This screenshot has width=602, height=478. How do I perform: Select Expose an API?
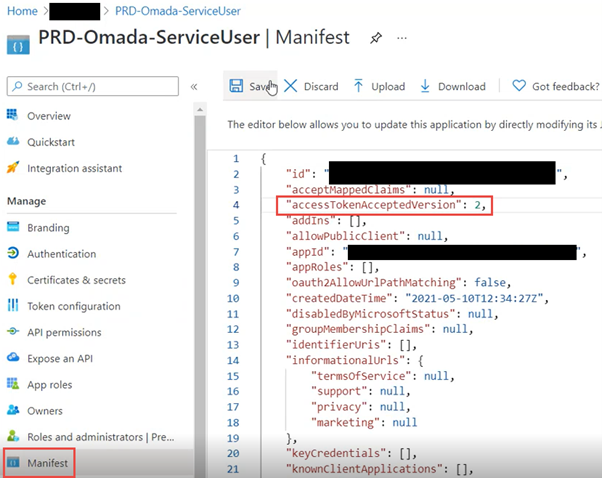(x=60, y=358)
